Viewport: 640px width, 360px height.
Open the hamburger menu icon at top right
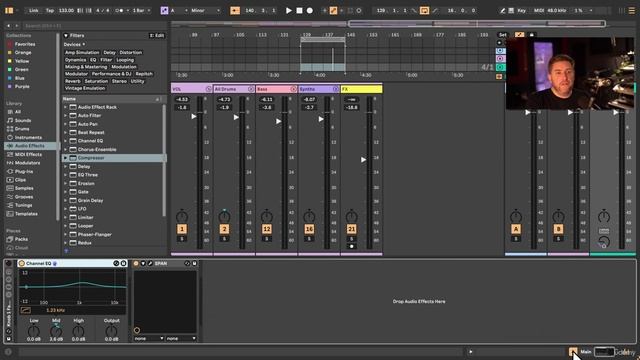631,10
